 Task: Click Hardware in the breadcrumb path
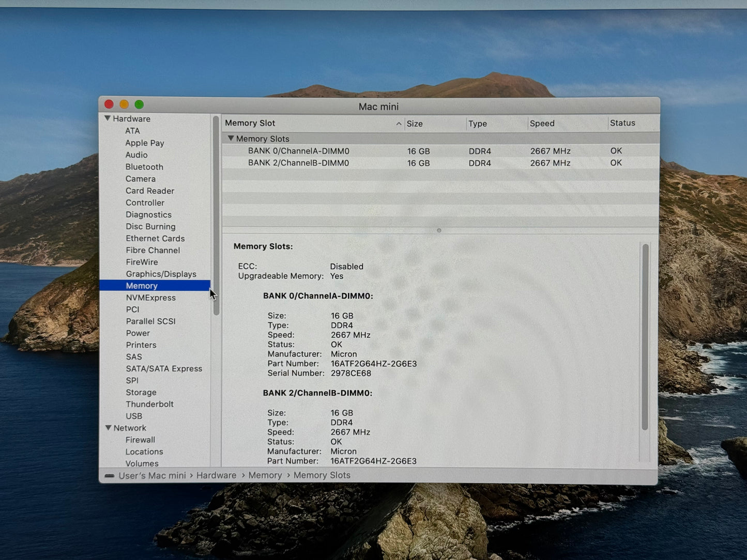[x=216, y=475]
